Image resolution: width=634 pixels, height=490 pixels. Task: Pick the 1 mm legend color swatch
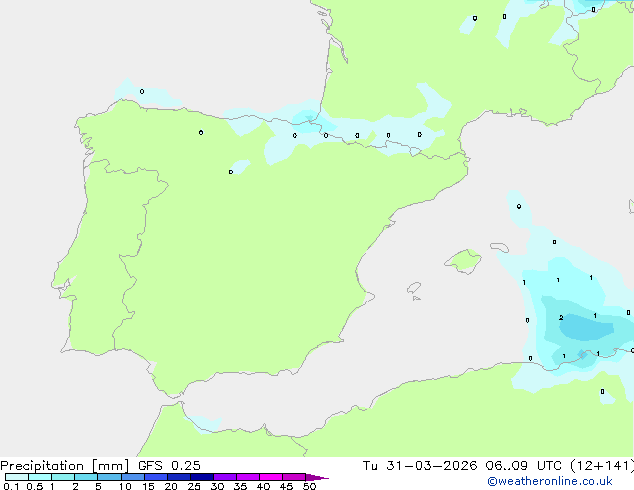(x=63, y=477)
